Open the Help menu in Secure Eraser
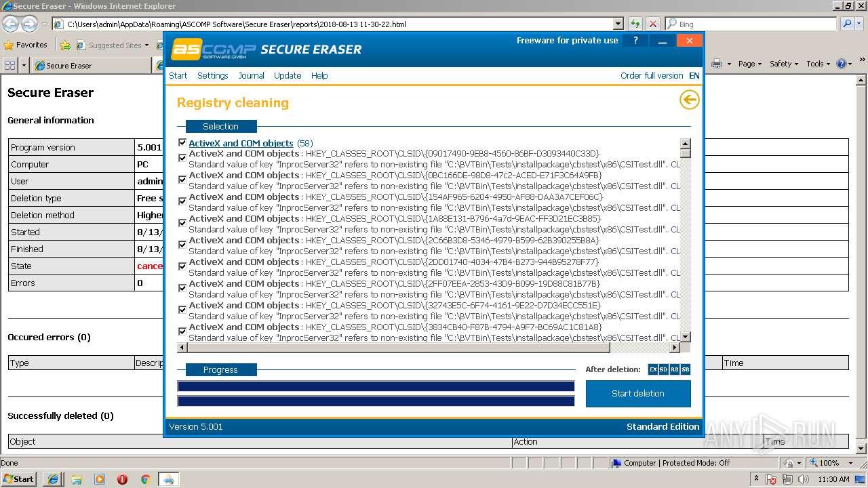This screenshot has width=868, height=488. [x=319, y=76]
